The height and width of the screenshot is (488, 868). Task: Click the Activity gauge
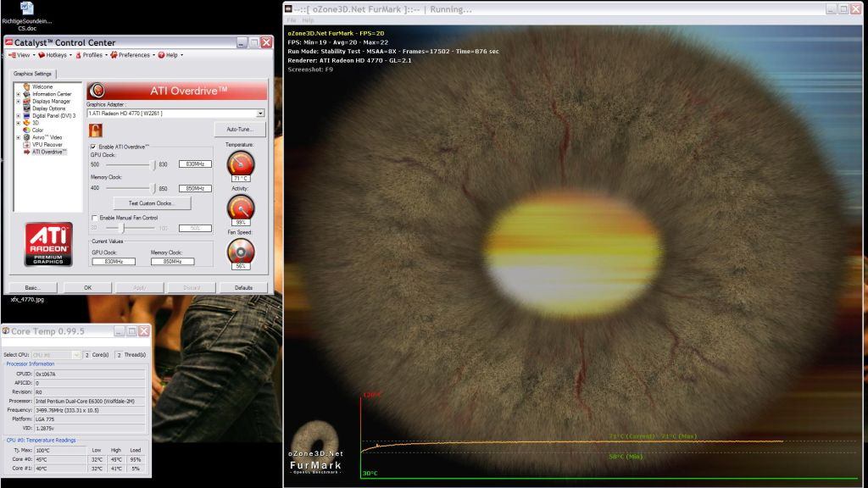pyautogui.click(x=240, y=208)
